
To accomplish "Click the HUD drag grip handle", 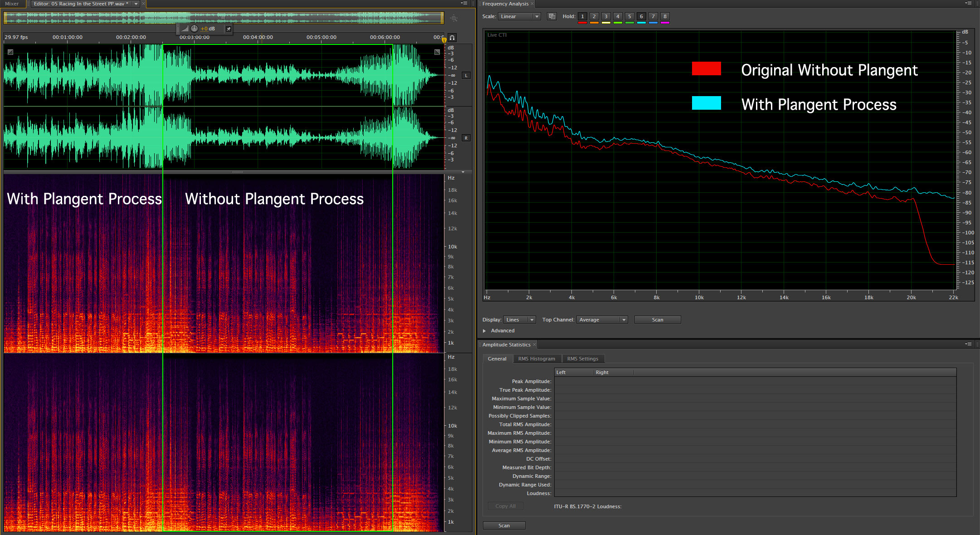I will coord(178,29).
